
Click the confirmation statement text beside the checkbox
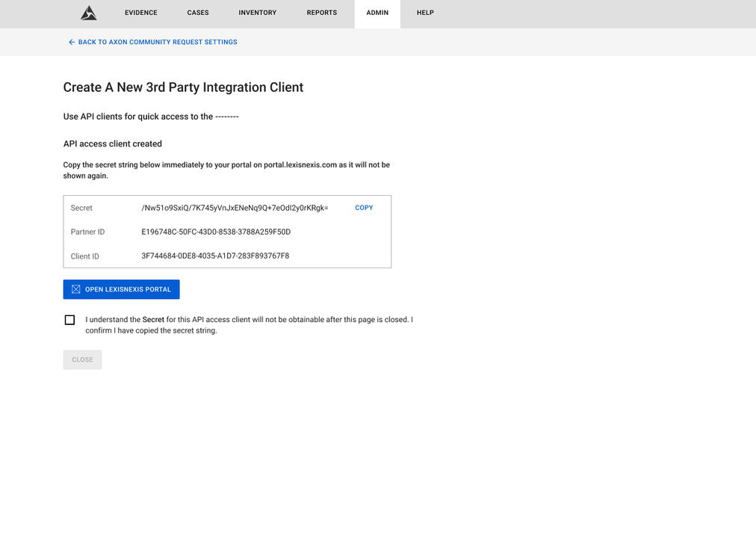point(249,324)
